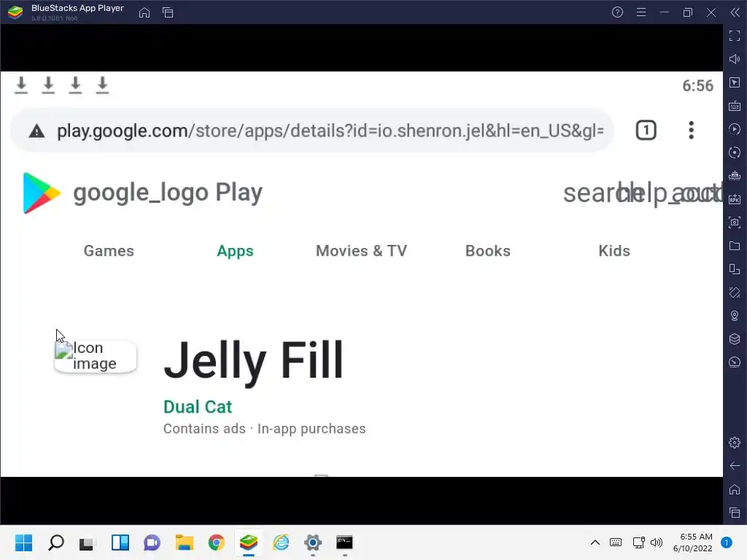Image resolution: width=747 pixels, height=560 pixels.
Task: Show hidden system tray icons chevron
Action: point(595,542)
